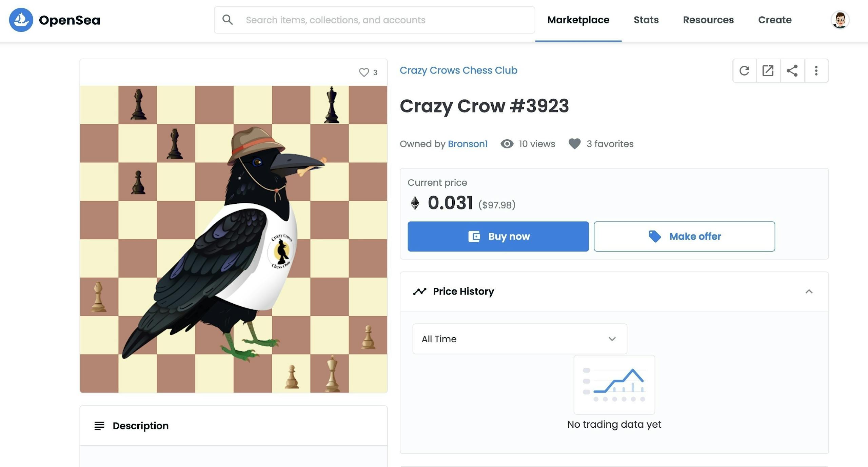
Task: Click the Make offer button
Action: pos(684,236)
